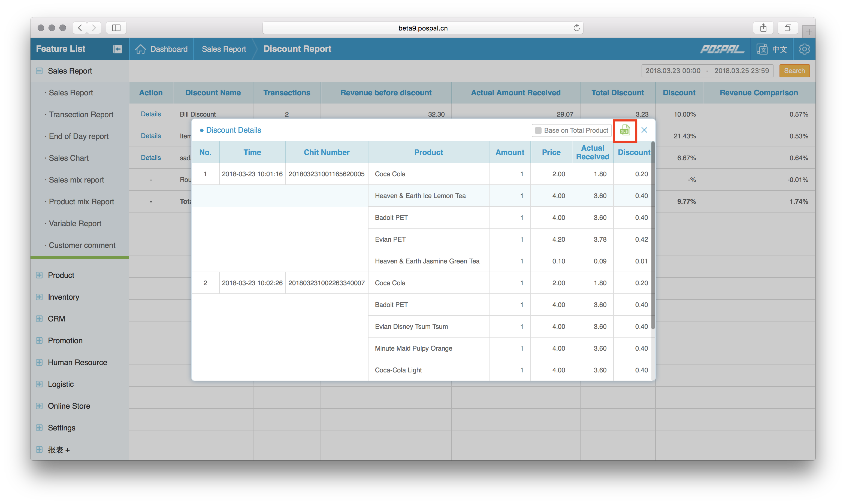Expand the Promotion menu section

click(x=40, y=341)
